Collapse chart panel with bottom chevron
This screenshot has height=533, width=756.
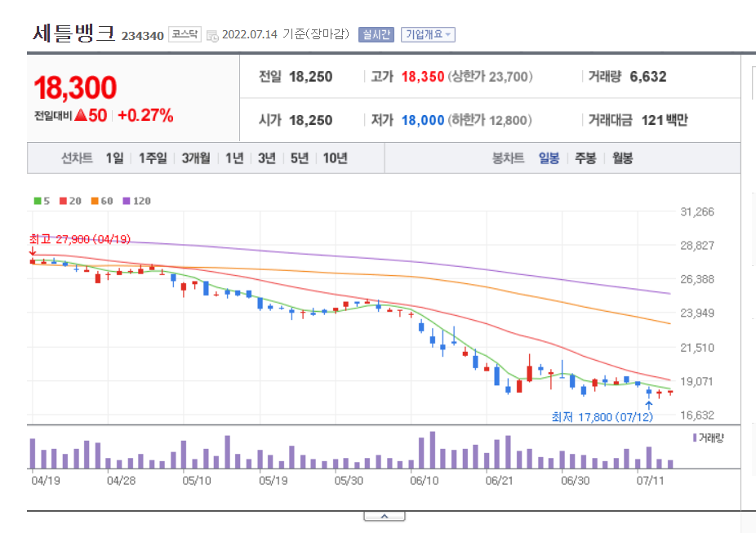pos(385,516)
